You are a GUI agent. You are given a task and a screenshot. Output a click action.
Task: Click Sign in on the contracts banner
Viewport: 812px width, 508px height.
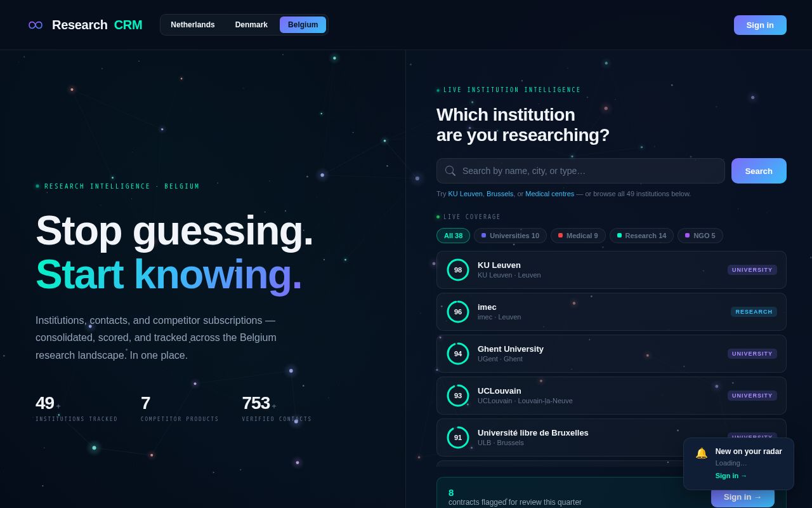(743, 497)
